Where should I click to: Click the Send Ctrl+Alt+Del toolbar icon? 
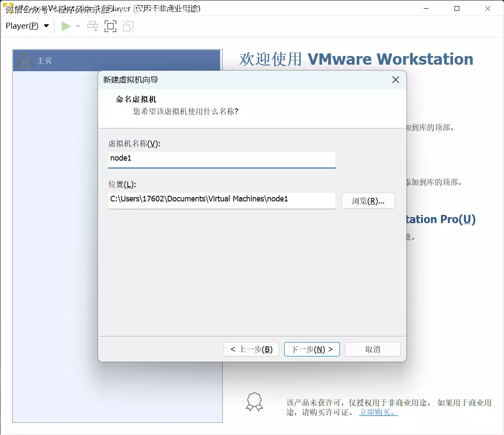click(x=93, y=26)
